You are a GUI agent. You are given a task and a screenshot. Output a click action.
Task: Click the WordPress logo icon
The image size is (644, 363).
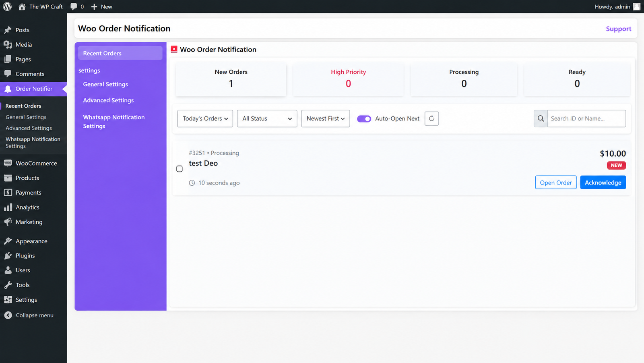(7, 6)
